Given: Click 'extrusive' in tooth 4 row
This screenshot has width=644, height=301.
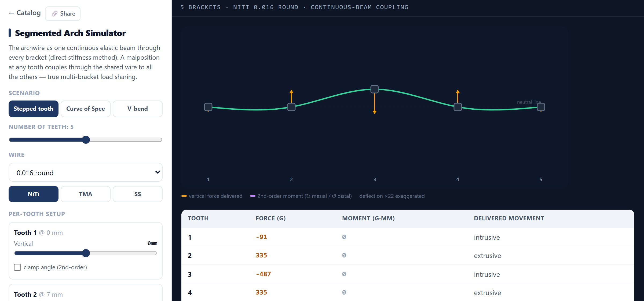Looking at the screenshot, I should 487,293.
